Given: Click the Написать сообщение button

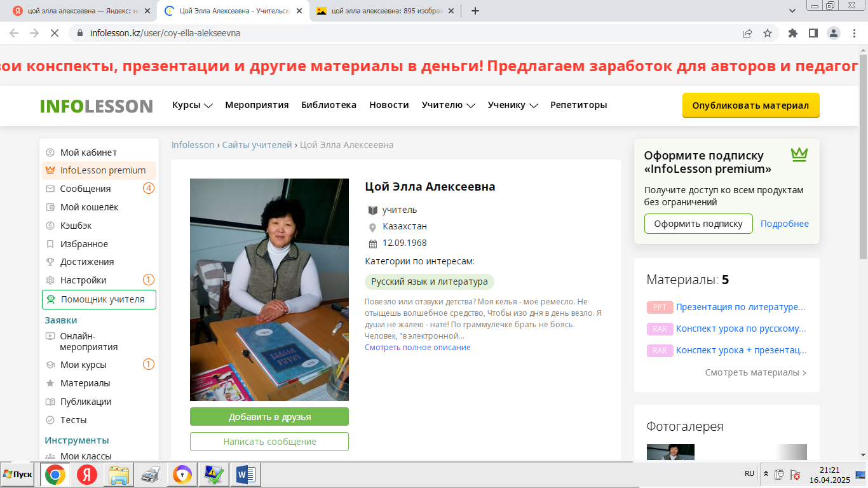Looking at the screenshot, I should [269, 442].
